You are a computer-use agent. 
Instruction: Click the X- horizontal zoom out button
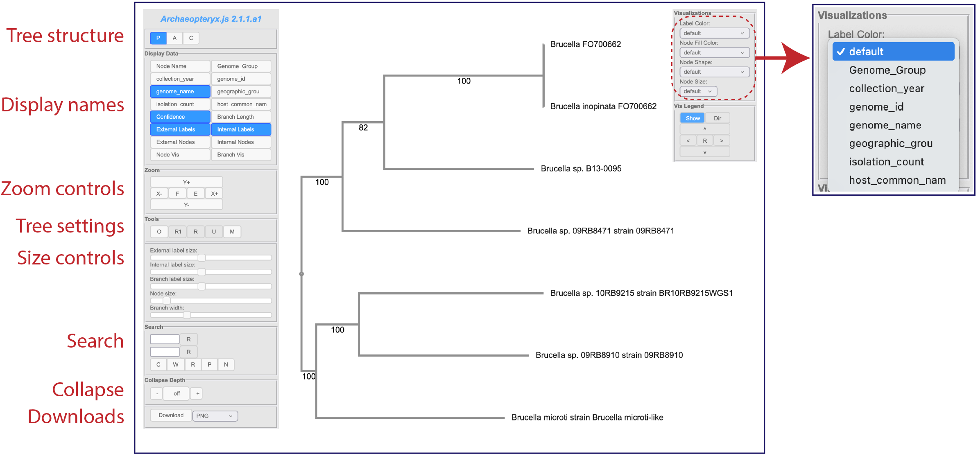(159, 194)
